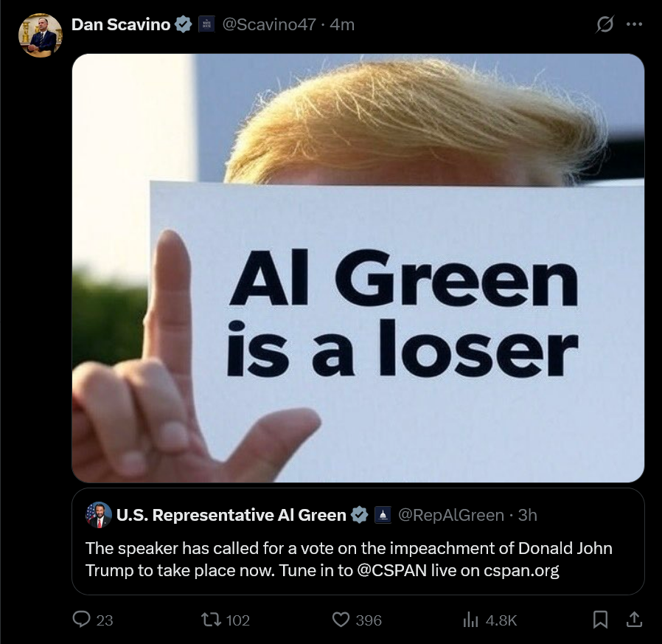Image resolution: width=662 pixels, height=644 pixels.
Task: Click Dan Scavino's blue verified badge
Action: click(x=184, y=24)
